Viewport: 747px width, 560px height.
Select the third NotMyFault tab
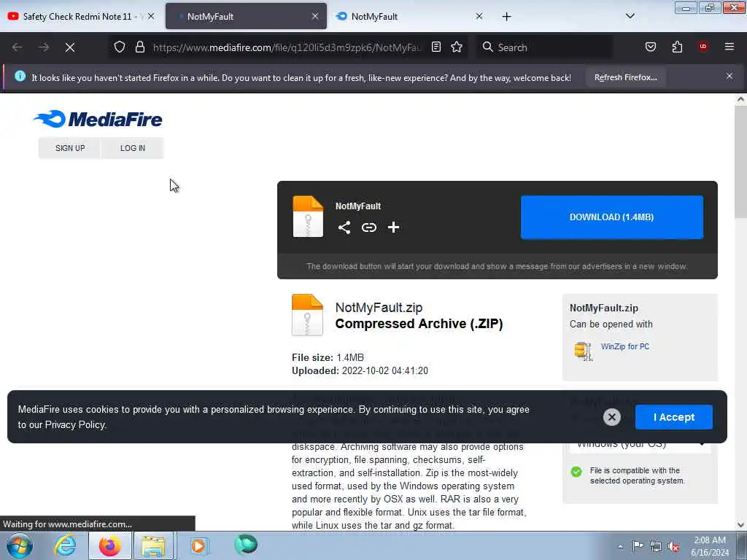click(410, 16)
